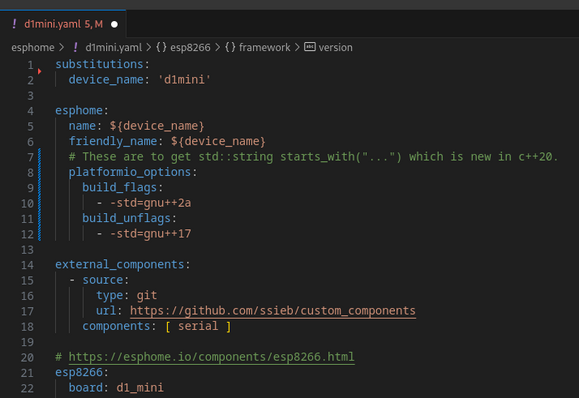Click the 'git' type value on line 16

pyautogui.click(x=147, y=295)
